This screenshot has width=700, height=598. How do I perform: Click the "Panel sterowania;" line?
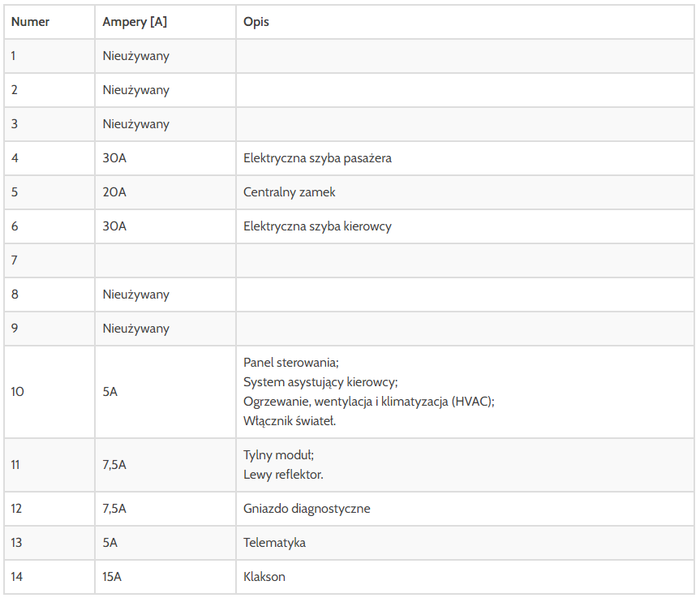click(291, 362)
